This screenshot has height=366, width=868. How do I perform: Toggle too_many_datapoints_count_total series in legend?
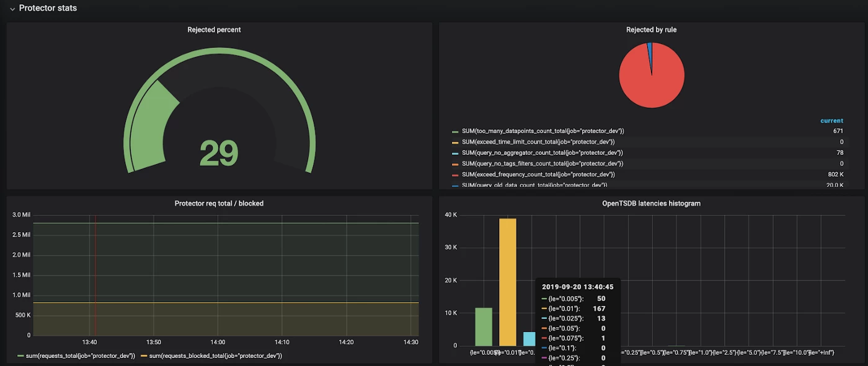click(x=542, y=131)
